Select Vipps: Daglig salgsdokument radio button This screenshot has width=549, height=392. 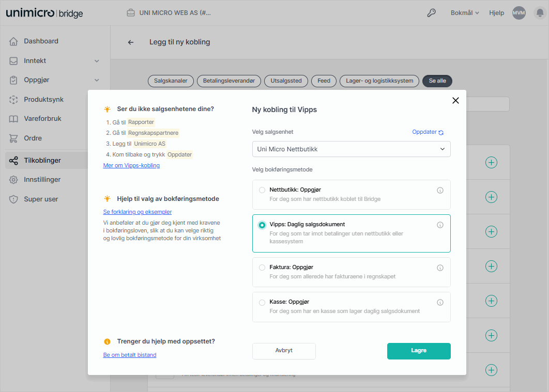pos(262,225)
